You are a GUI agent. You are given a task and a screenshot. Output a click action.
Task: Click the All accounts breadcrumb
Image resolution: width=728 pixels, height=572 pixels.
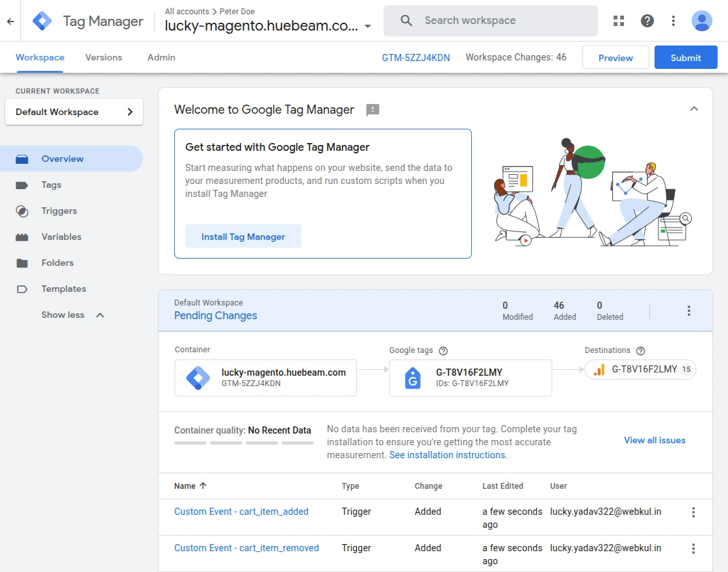[187, 11]
